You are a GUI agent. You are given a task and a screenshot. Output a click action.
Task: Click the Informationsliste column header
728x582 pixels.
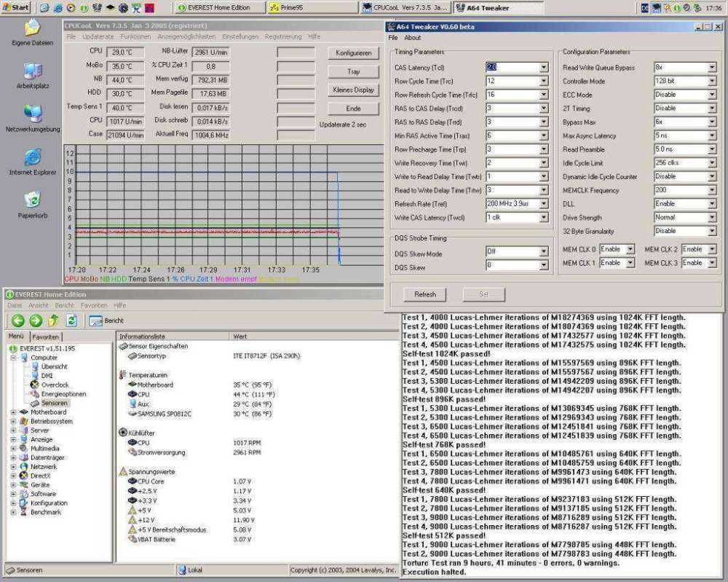173,337
